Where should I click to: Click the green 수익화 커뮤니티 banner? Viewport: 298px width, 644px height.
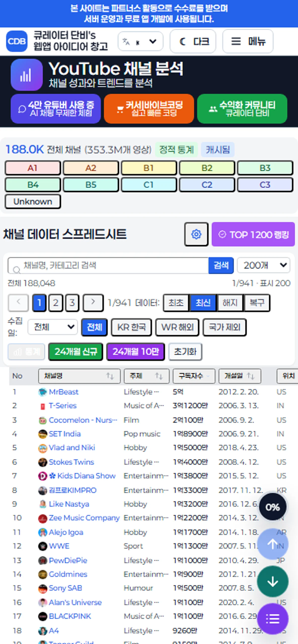click(x=242, y=109)
